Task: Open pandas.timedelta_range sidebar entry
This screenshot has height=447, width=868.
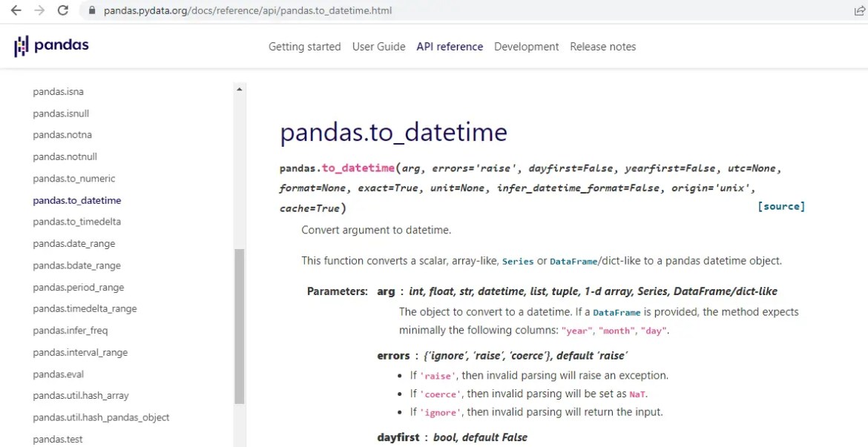Action: 85,308
